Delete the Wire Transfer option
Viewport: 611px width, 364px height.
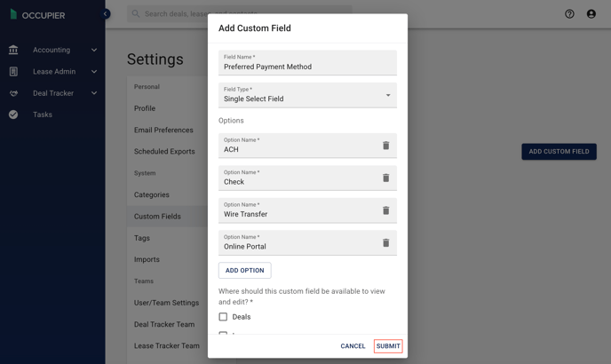[x=385, y=210]
